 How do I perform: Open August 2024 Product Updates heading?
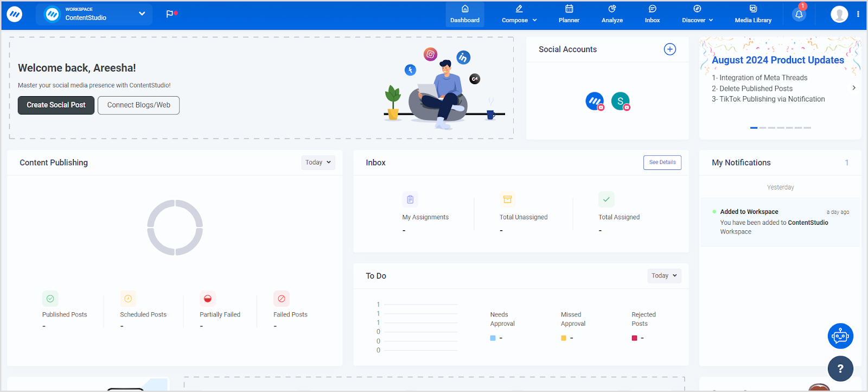778,60
